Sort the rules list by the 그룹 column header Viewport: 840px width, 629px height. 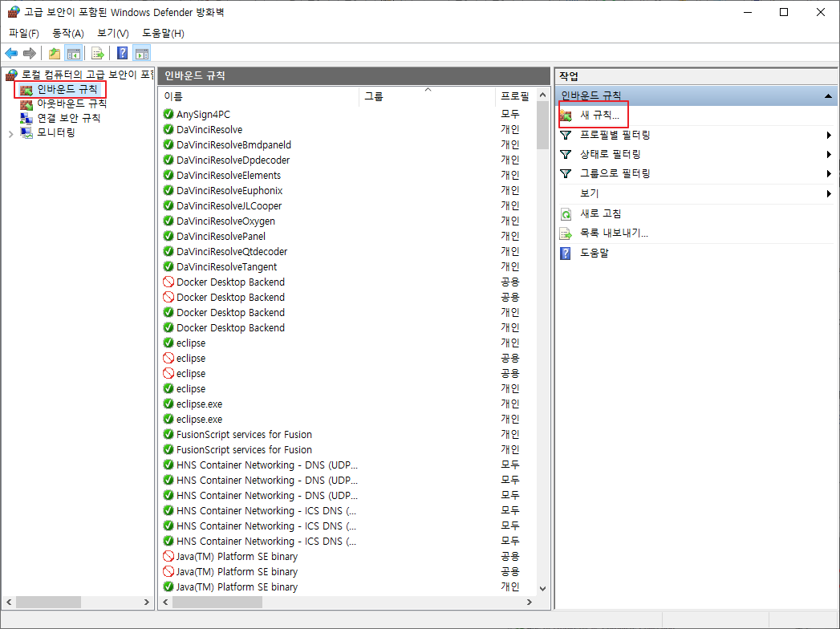427,96
